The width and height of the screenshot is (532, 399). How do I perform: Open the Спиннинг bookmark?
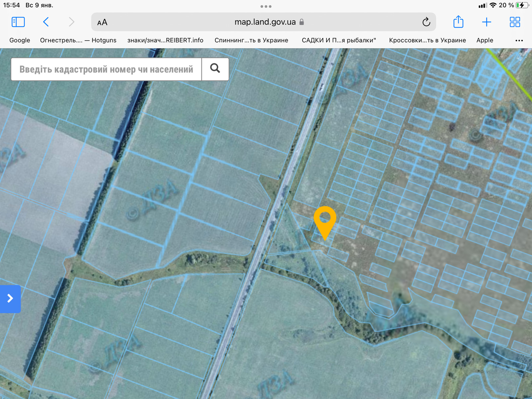[251, 40]
